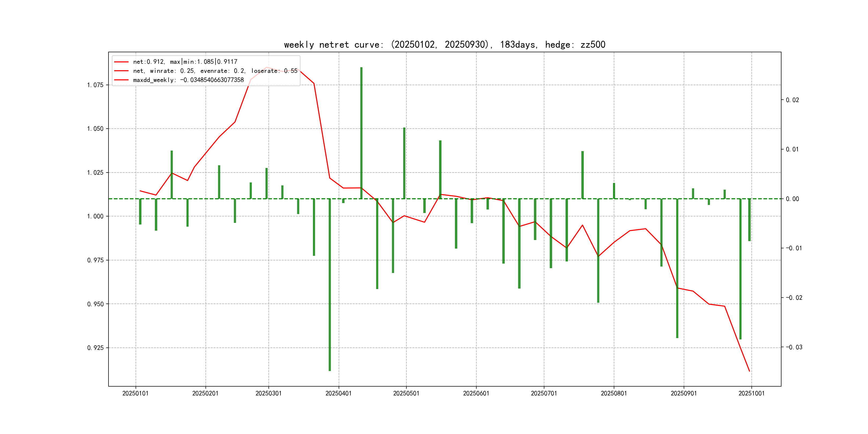Click right y-axis label 0.00
The image size is (868, 434).
792,199
